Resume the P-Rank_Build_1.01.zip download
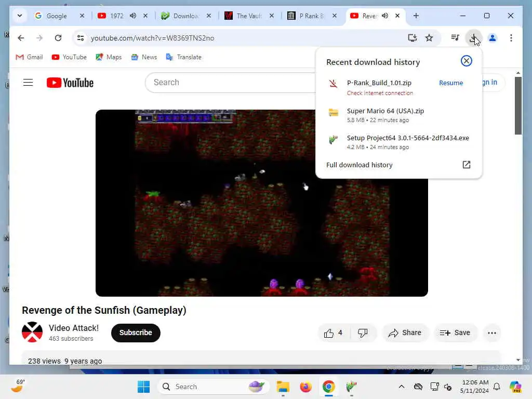This screenshot has width=532, height=399. tap(451, 83)
